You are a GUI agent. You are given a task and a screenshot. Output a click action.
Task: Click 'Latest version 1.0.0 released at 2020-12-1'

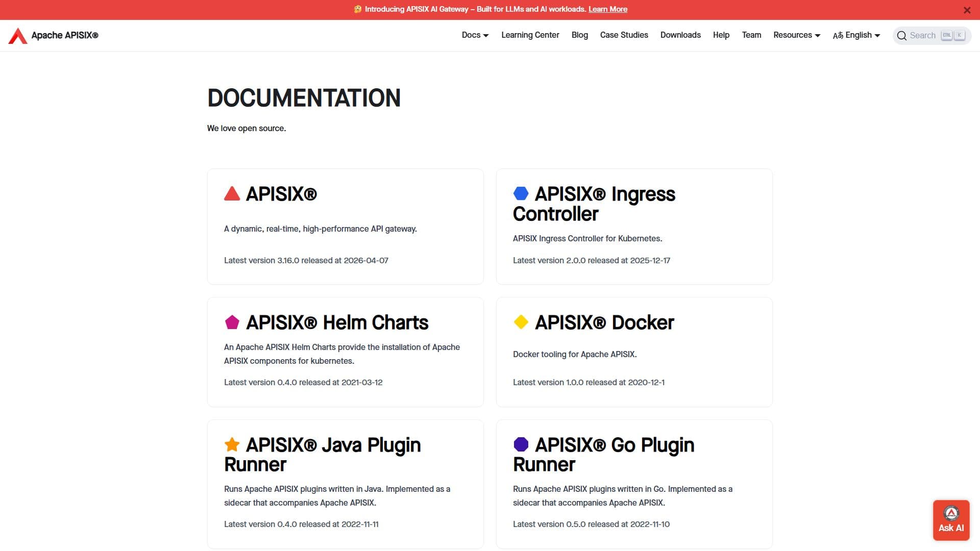589,382
